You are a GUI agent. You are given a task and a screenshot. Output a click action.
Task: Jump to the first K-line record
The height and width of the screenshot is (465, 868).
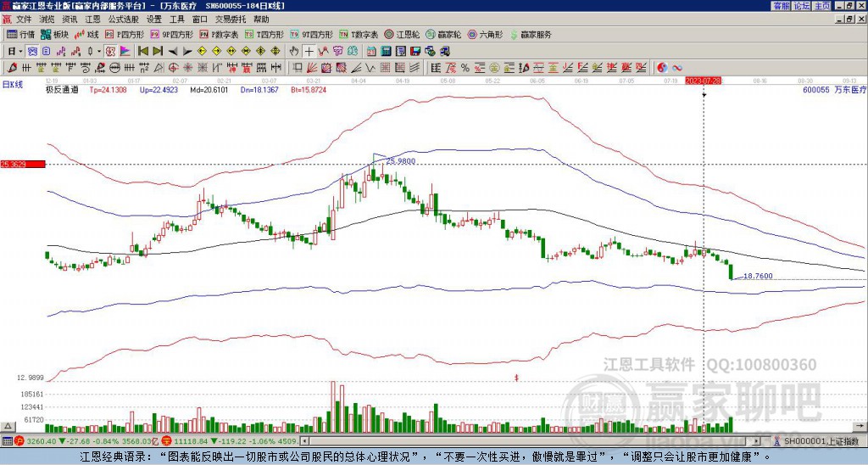coord(143,51)
